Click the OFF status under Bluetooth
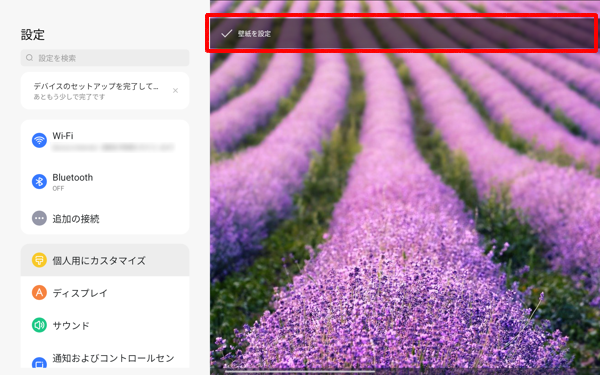 click(58, 188)
